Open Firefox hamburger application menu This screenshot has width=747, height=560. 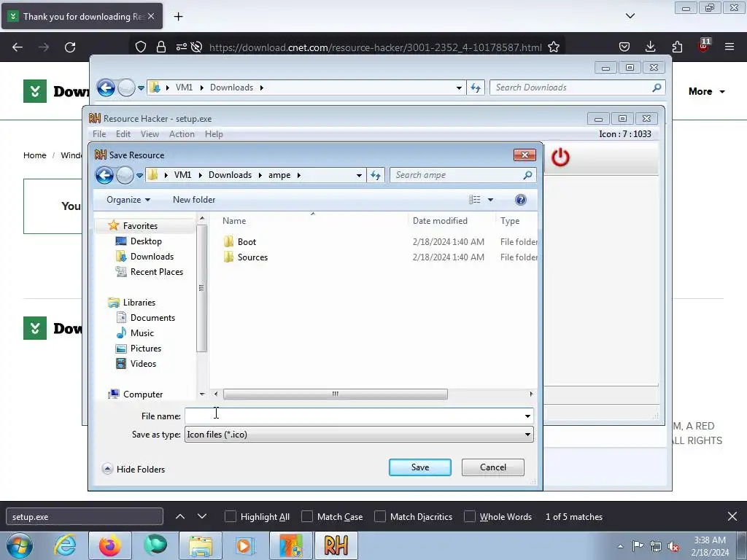pos(729,47)
